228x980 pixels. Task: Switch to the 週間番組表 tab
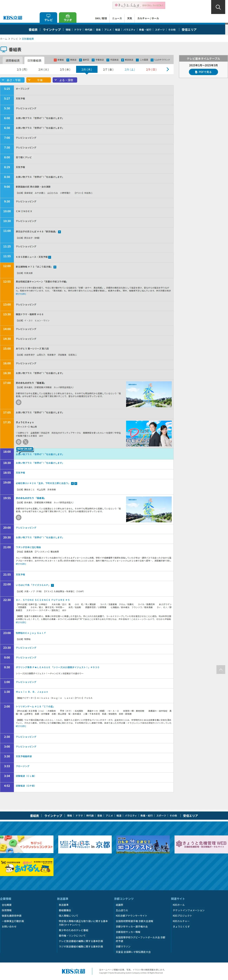point(13,61)
